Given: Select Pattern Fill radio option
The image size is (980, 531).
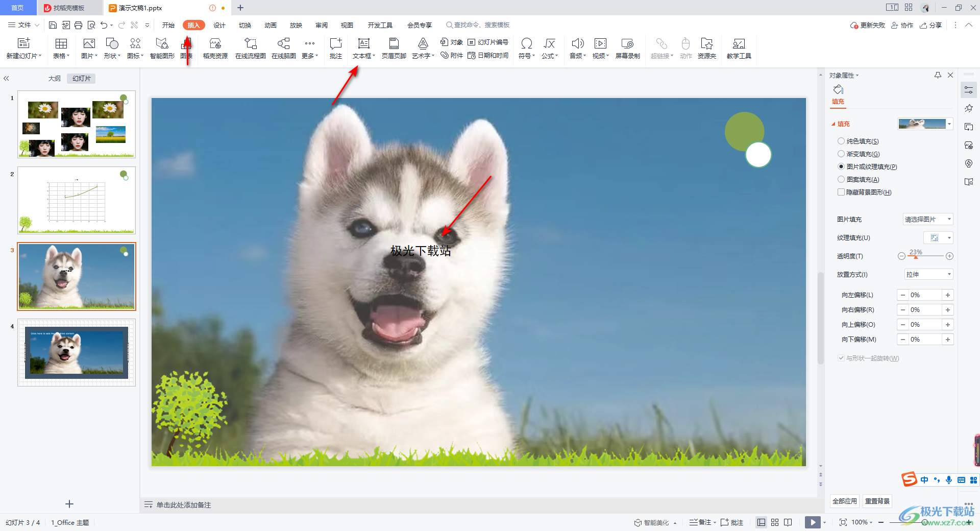Looking at the screenshot, I should tap(841, 180).
